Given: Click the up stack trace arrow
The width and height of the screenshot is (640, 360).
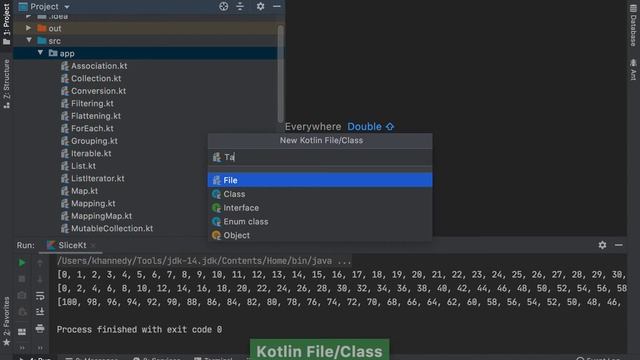Looking at the screenshot, I should [40, 263].
